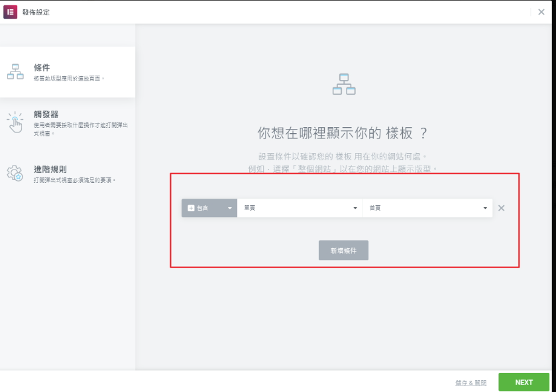Click the 你想在哪裡顯示你的樣板 heading

coord(342,133)
